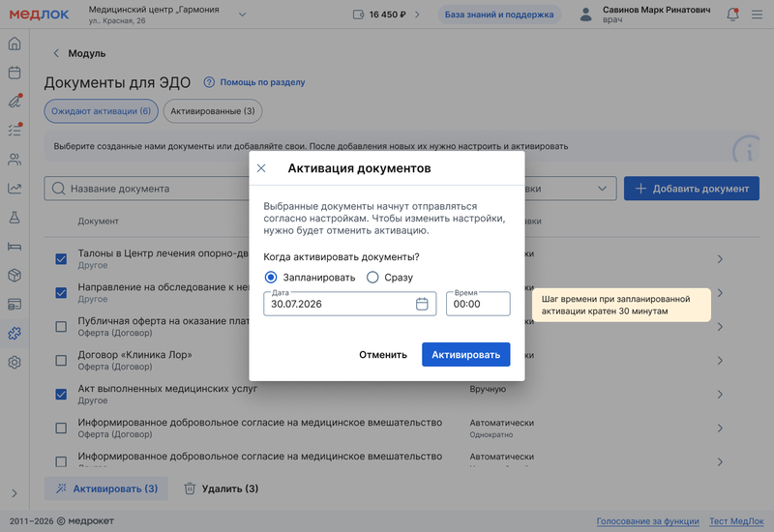
Task: Open the task list icon in sidebar
Action: (15, 131)
